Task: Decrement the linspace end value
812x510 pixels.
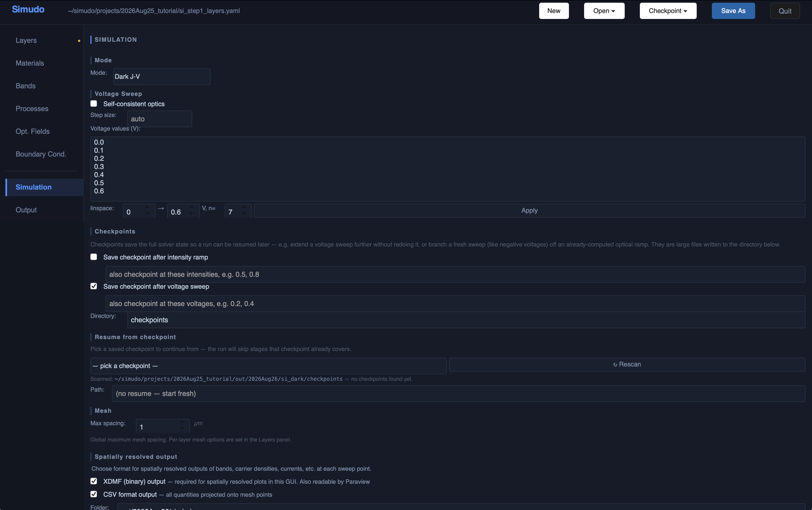Action: pos(191,213)
